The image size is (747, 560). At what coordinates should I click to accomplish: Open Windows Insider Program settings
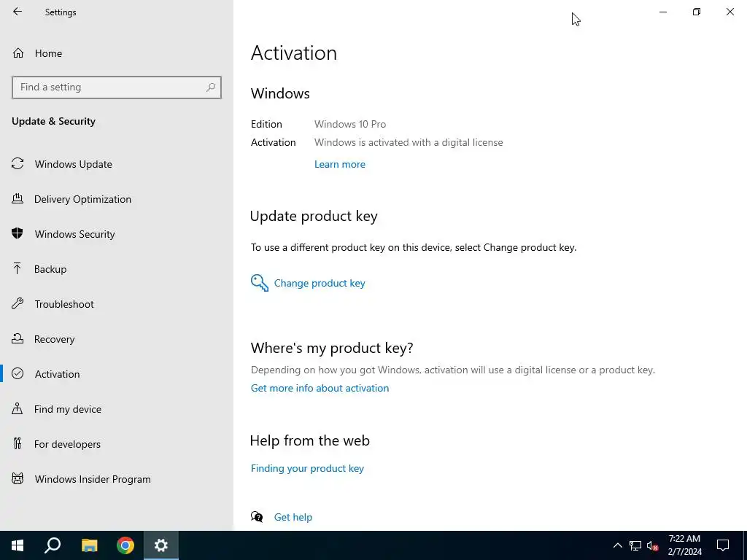tap(93, 479)
